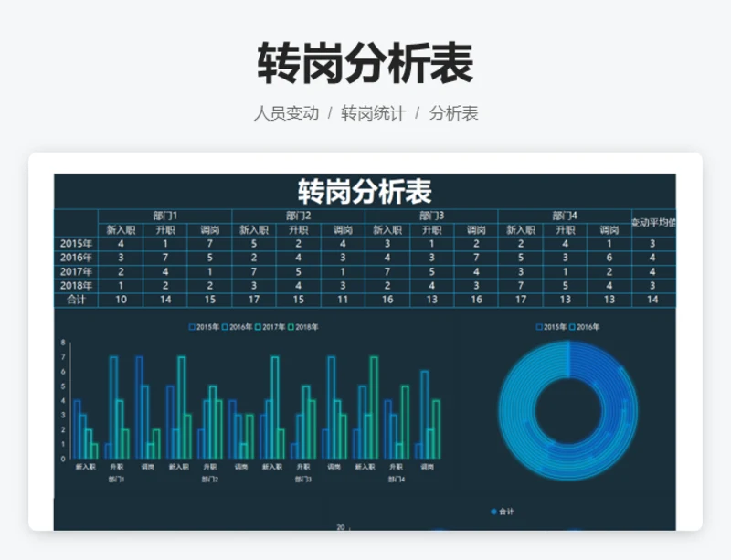
Task: Click the 合计 legend dot below donut
Action: pos(494,512)
